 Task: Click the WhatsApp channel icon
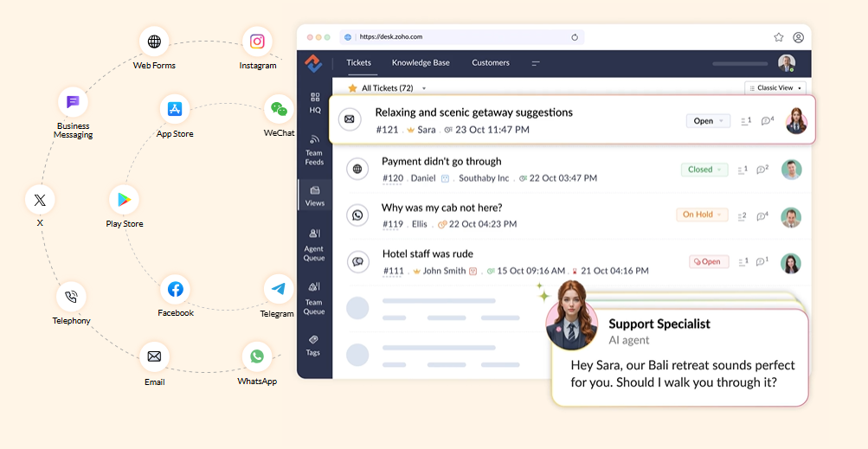tap(257, 356)
